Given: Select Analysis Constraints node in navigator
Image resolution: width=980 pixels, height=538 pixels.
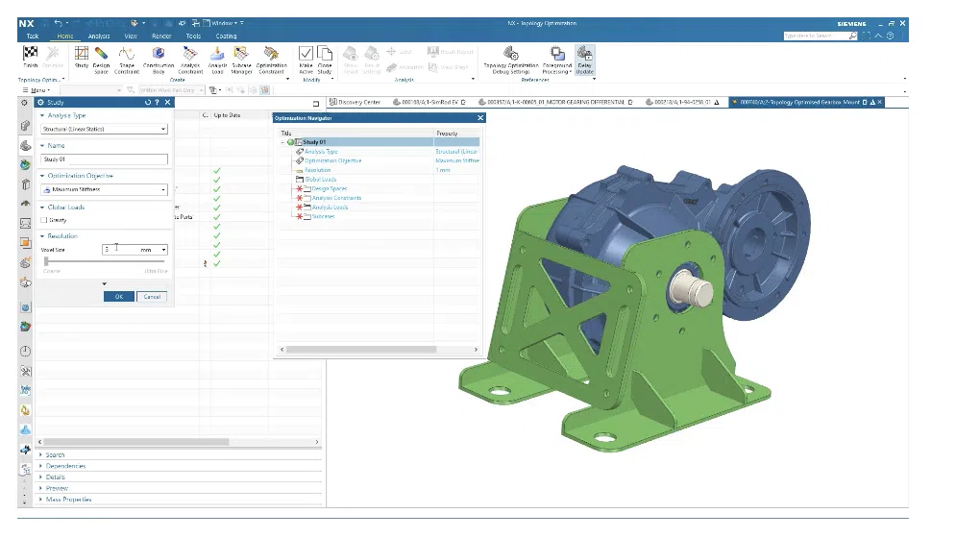Looking at the screenshot, I should coord(336,198).
